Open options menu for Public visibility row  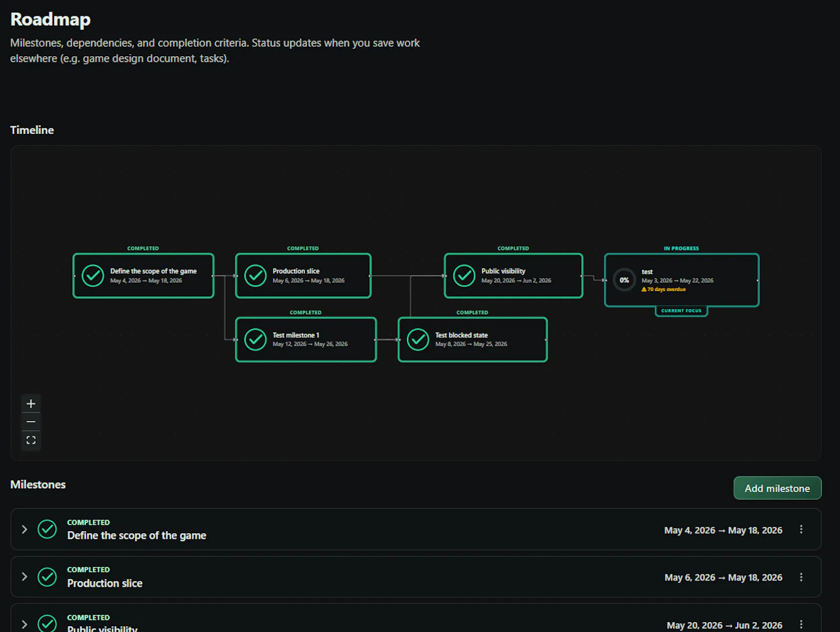801,624
